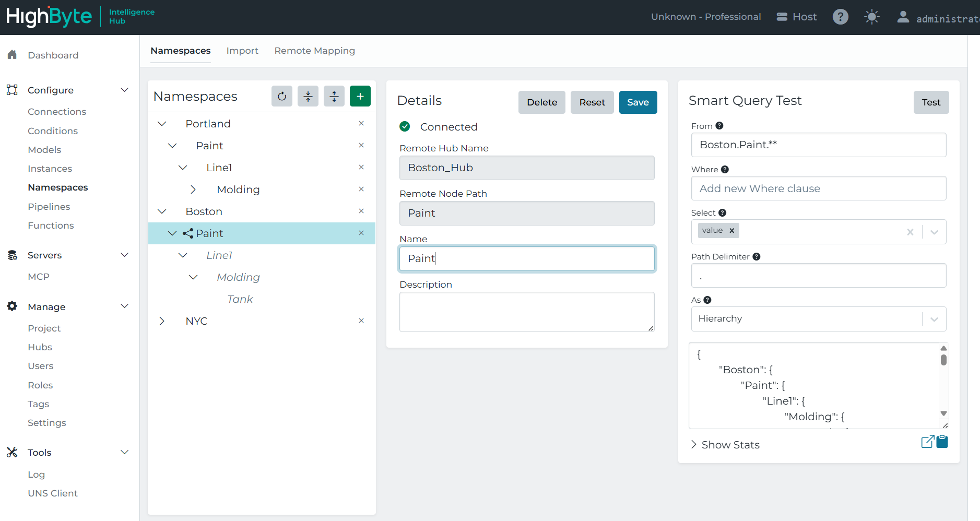Viewport: 980px width, 521px height.
Task: Run the Smart Query Test
Action: pos(930,102)
